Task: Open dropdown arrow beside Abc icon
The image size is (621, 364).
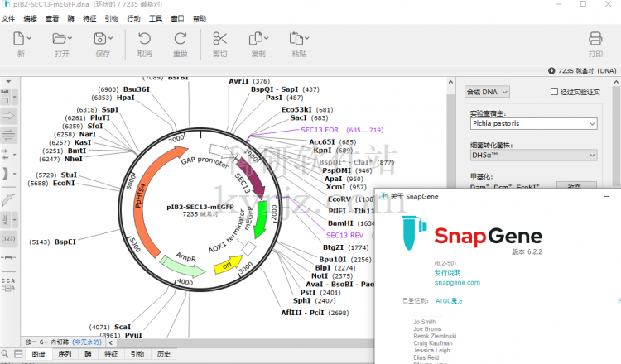Action: (15, 219)
